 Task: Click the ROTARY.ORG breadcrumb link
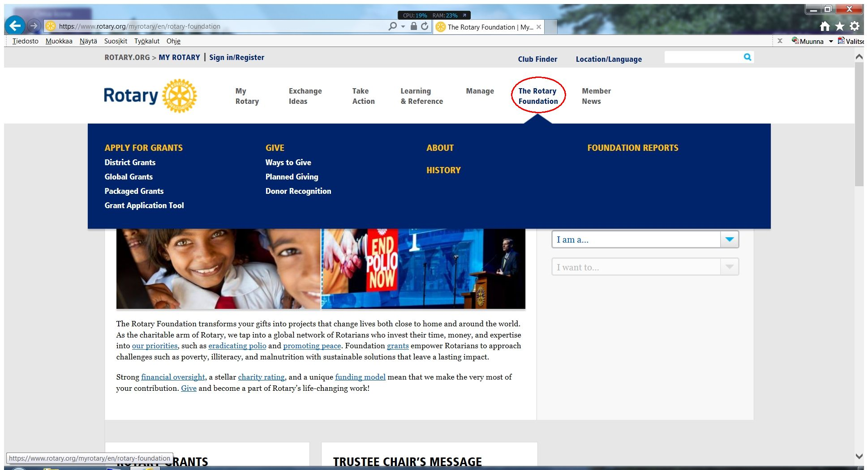[127, 57]
